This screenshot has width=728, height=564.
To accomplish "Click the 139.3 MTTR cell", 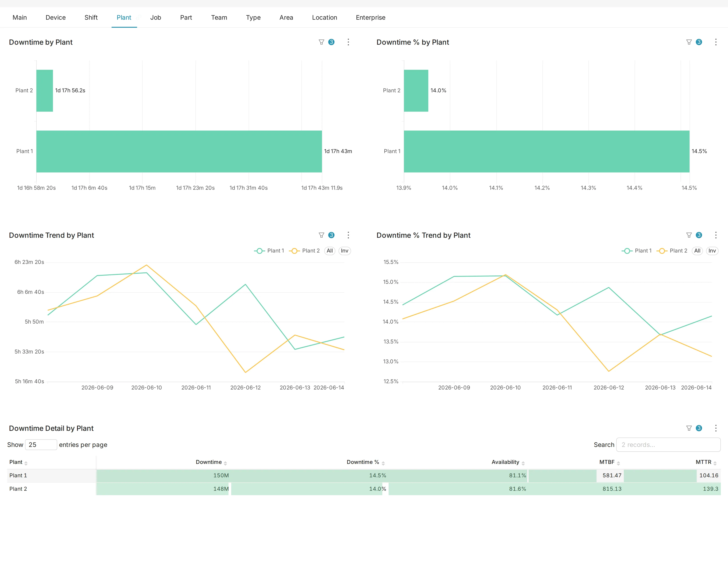I will 672,489.
